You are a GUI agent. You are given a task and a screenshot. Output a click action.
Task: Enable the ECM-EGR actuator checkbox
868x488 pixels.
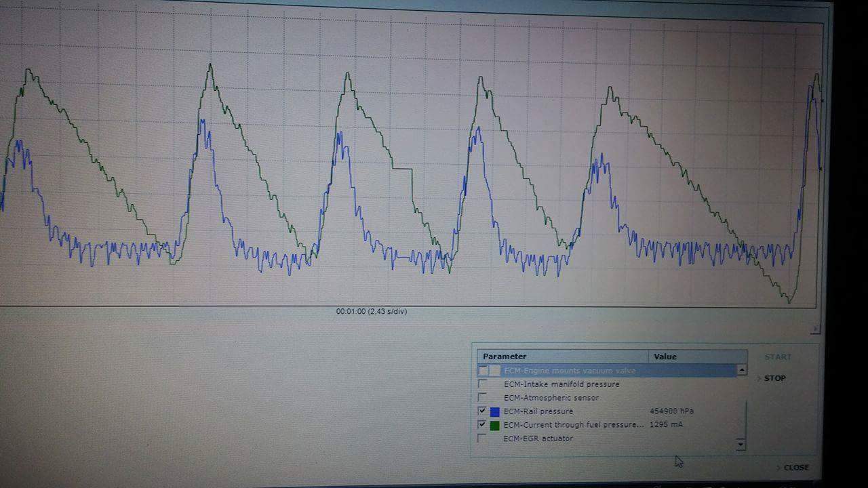pyautogui.click(x=482, y=439)
